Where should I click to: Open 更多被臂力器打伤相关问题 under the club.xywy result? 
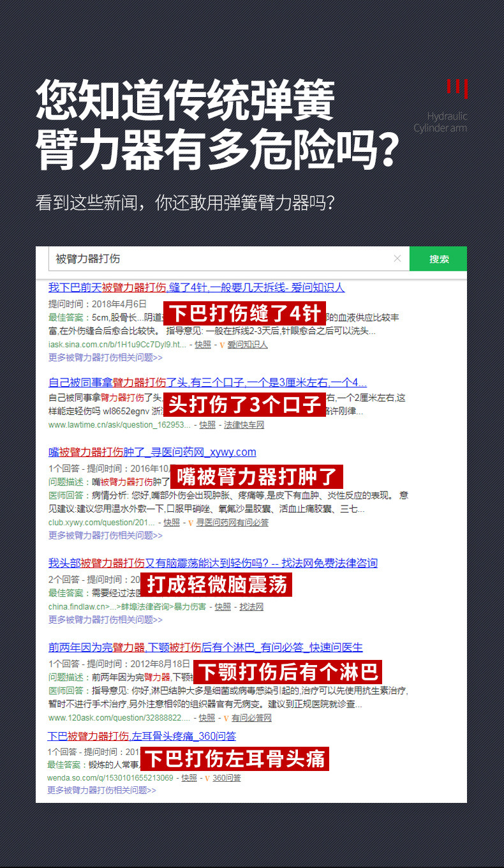[105, 535]
